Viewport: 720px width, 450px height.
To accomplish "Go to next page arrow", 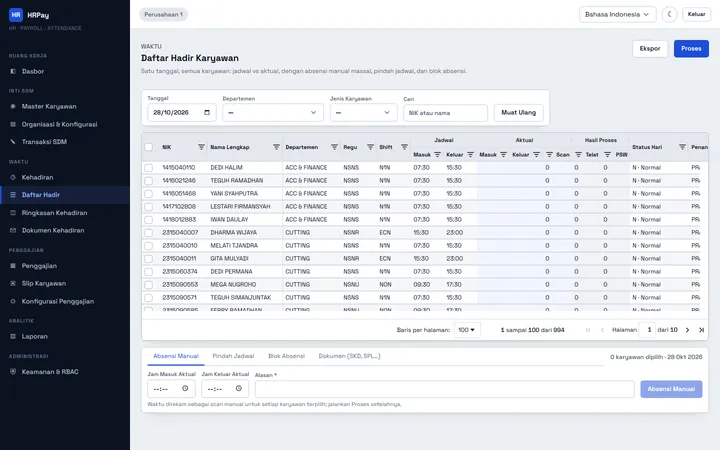I will click(687, 330).
